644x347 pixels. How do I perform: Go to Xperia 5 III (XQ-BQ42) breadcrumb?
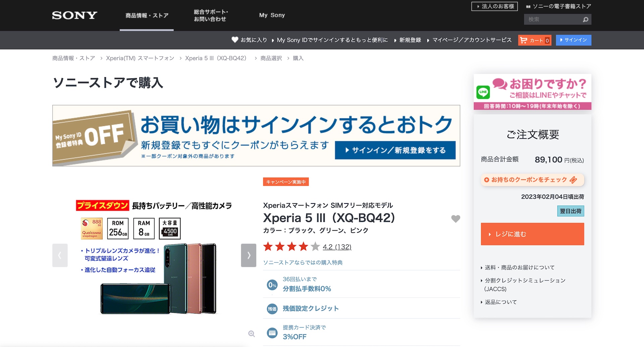click(216, 58)
